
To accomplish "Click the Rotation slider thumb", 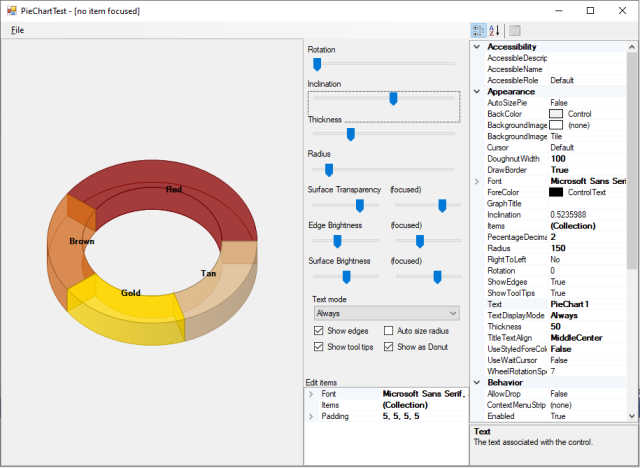I will click(318, 63).
